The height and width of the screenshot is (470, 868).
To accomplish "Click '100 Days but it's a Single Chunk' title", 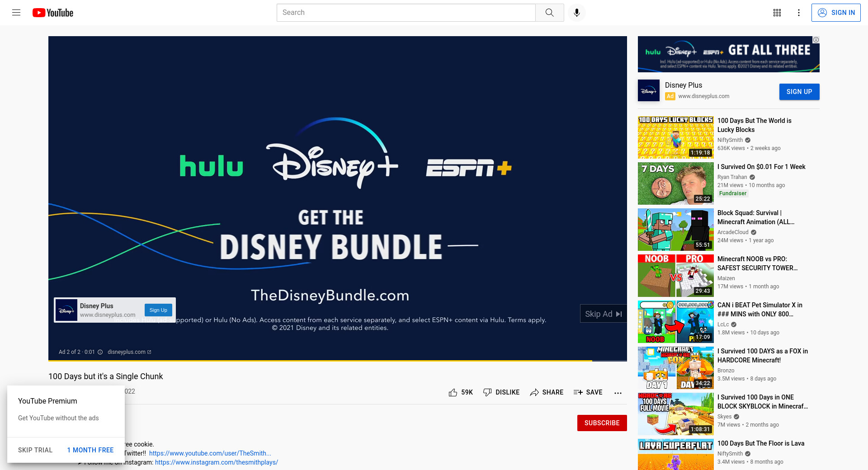I will [106, 376].
